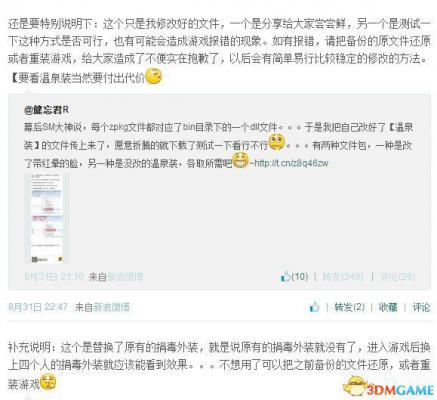Repost using the 转发(2) button
This screenshot has height=400, width=437.
(x=350, y=307)
